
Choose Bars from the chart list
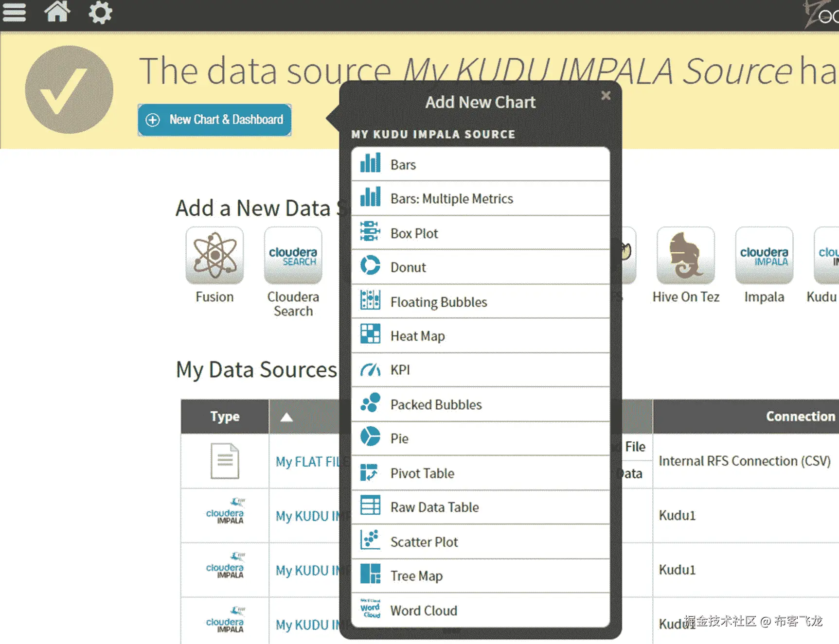click(481, 164)
